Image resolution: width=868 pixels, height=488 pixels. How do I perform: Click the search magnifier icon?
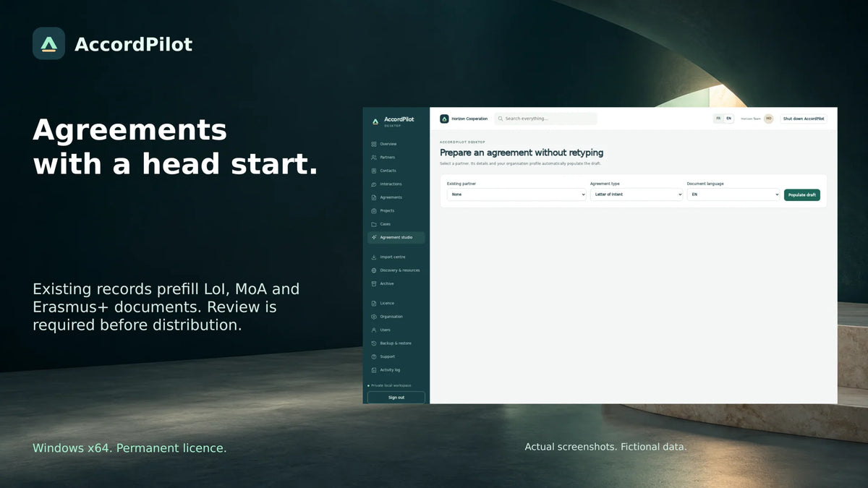point(501,119)
